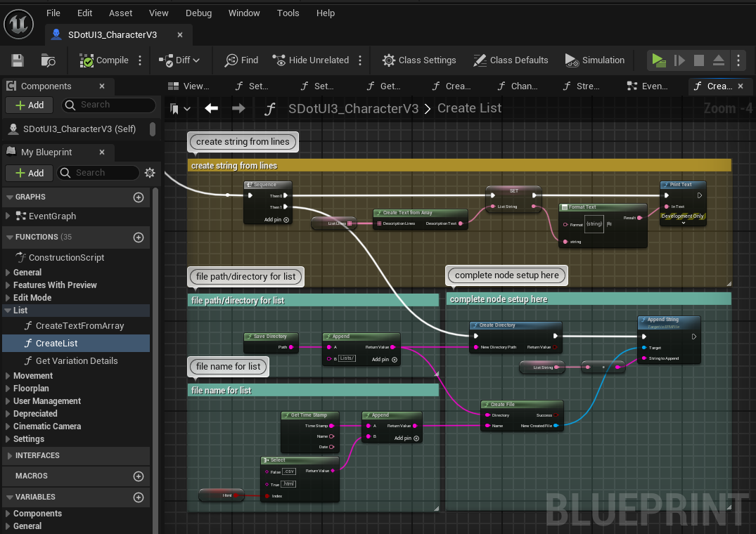Click the Components search field
756x534 pixels.
[x=108, y=105]
